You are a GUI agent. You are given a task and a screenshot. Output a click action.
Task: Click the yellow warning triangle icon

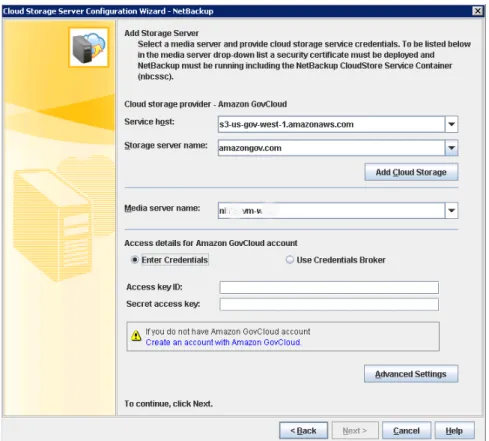[x=136, y=336]
